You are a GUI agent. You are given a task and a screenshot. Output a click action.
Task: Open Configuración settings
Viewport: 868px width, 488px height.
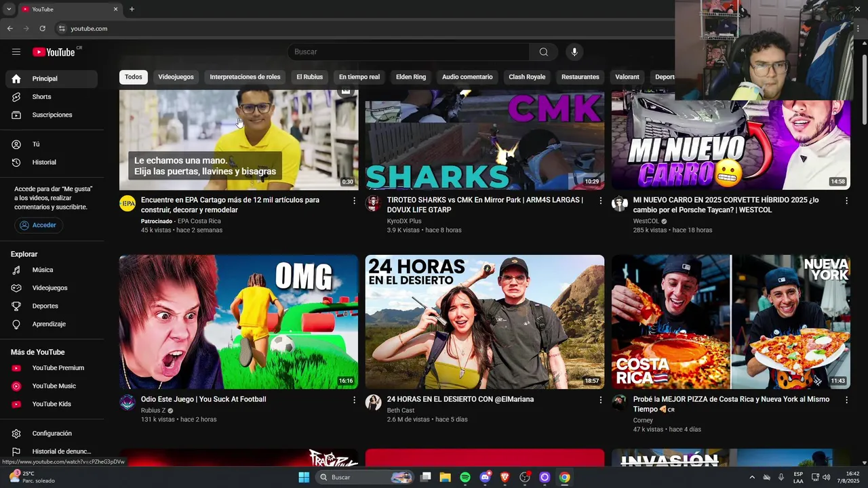[52, 434]
